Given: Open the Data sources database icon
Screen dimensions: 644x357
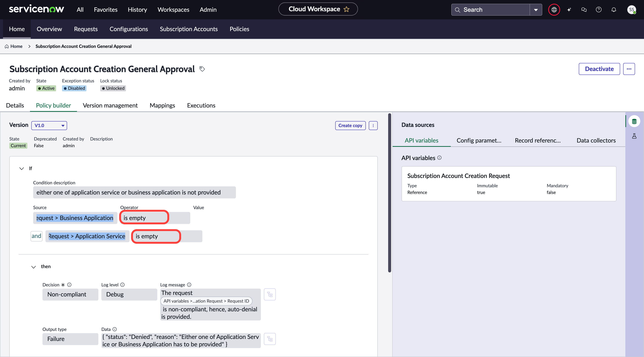Looking at the screenshot, I should (x=634, y=121).
